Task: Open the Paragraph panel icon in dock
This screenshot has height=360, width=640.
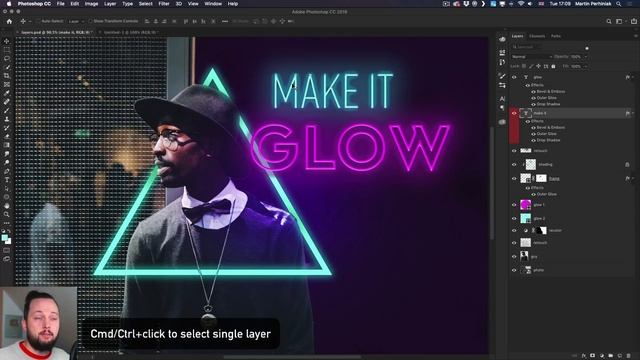Action: pyautogui.click(x=502, y=108)
